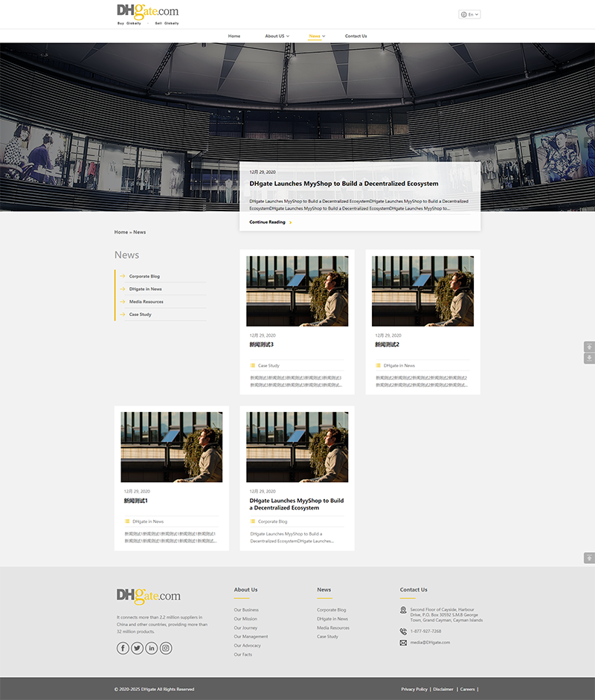Open the thumbnail image of the 新闻测试2 card

[x=422, y=291]
